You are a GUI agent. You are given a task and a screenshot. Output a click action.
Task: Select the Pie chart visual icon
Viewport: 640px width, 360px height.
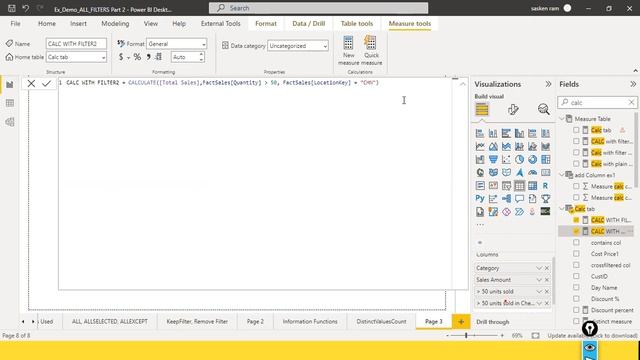[519, 159]
